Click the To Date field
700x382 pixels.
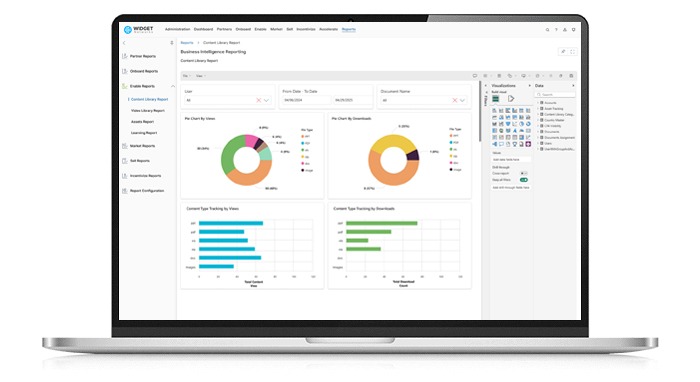coord(352,100)
